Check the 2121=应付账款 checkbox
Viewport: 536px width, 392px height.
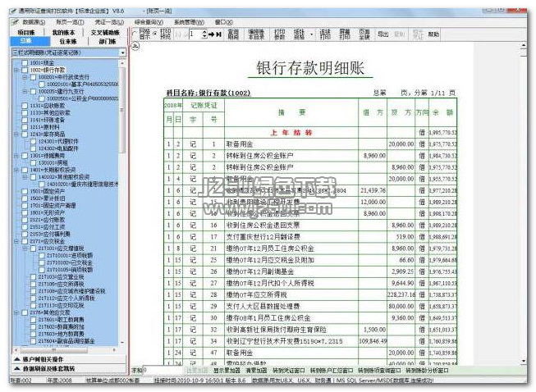(x=25, y=221)
